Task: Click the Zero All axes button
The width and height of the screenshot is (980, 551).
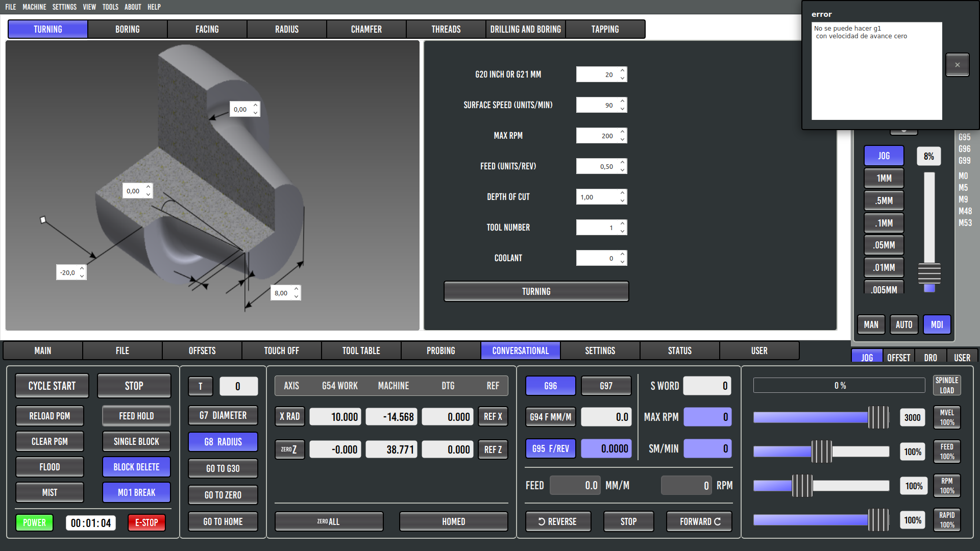Action: coord(329,521)
